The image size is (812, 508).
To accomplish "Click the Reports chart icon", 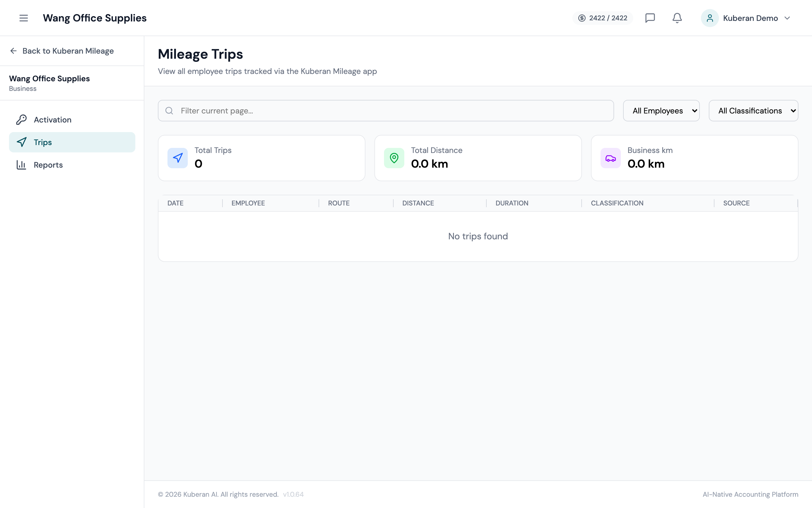I will click(x=21, y=165).
